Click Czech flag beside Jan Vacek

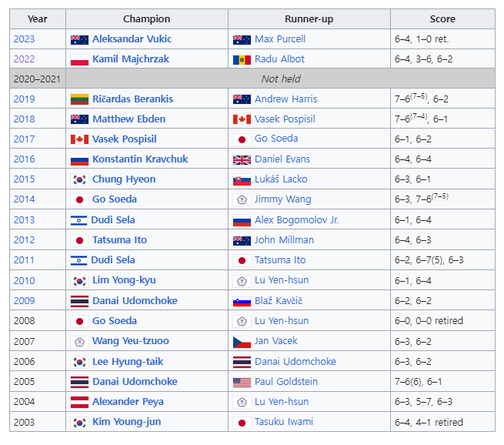[242, 342]
